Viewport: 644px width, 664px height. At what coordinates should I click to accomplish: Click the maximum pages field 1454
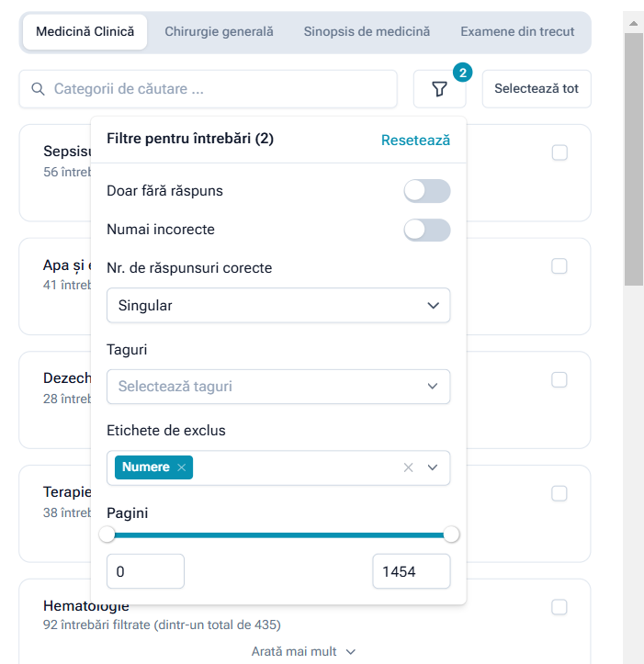tap(411, 571)
